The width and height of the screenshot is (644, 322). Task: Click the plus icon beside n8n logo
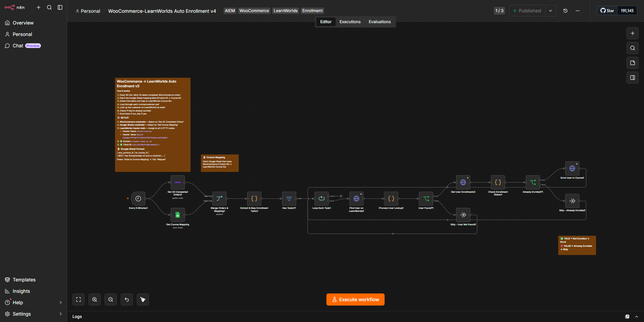tap(39, 7)
